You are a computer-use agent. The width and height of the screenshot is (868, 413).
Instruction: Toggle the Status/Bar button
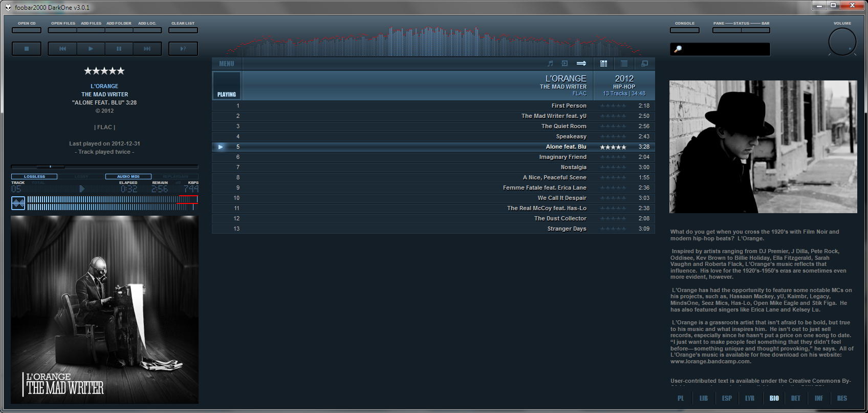coord(755,30)
